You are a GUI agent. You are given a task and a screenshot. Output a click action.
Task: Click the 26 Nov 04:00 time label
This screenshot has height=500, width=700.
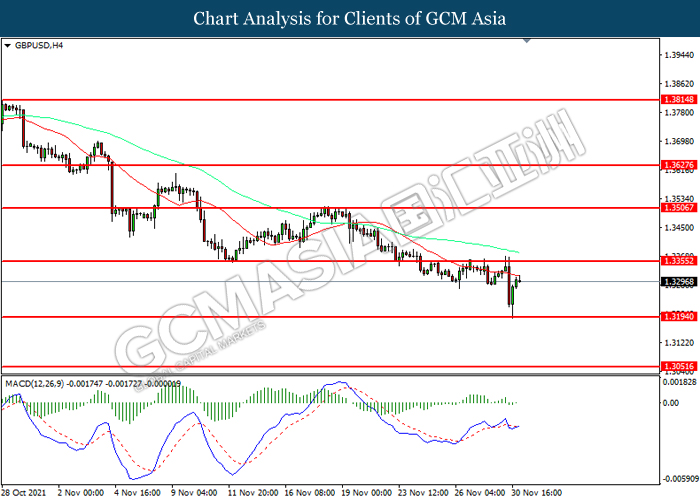(x=480, y=493)
